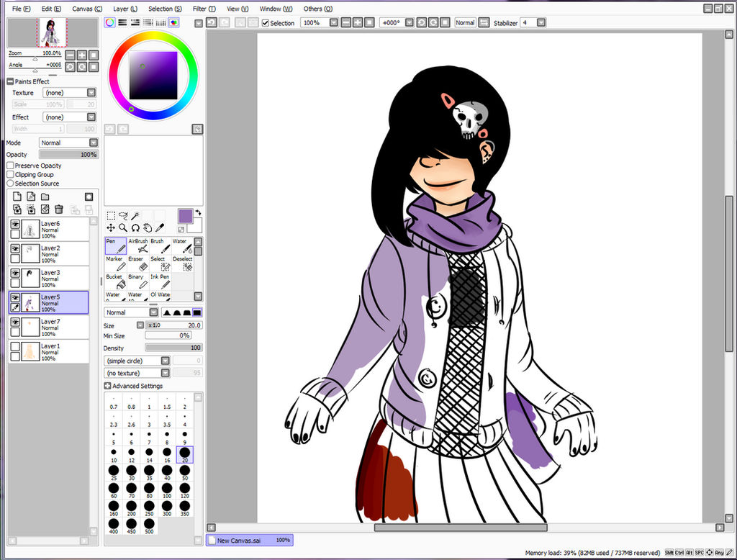The width and height of the screenshot is (737, 560).
Task: Choose the rectangular selection tool
Action: [111, 216]
